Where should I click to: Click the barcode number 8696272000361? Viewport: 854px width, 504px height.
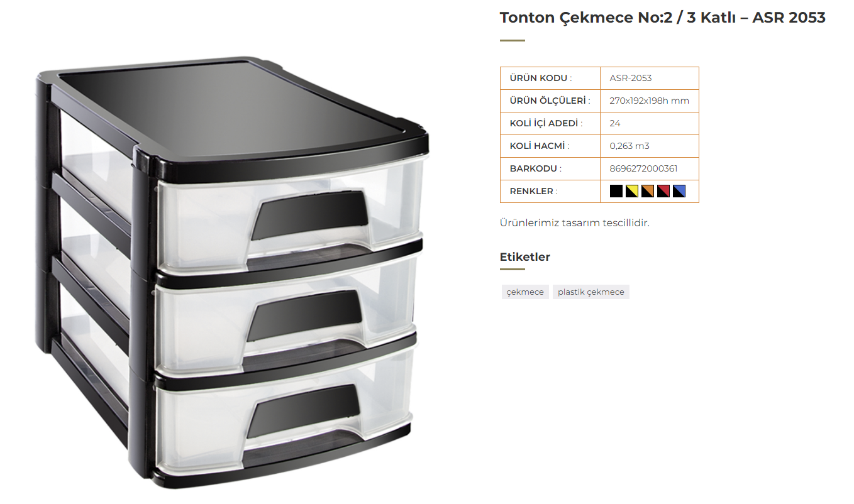[643, 168]
